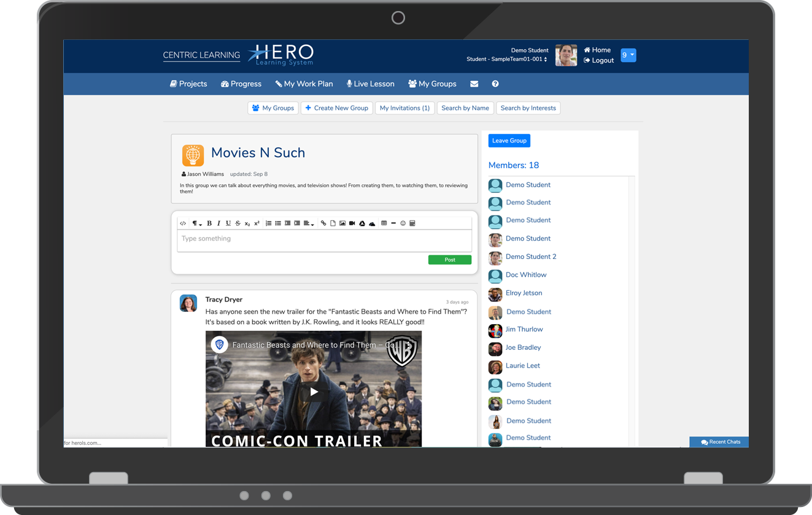Apply italic formatting in the post editor

pyautogui.click(x=218, y=223)
